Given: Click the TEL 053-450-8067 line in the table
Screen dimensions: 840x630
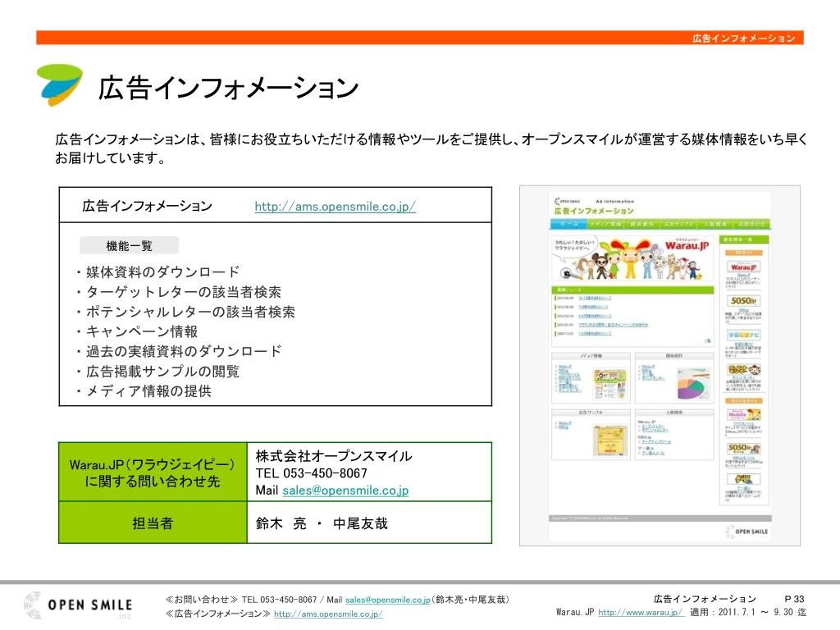Looking at the screenshot, I should click(x=311, y=473).
